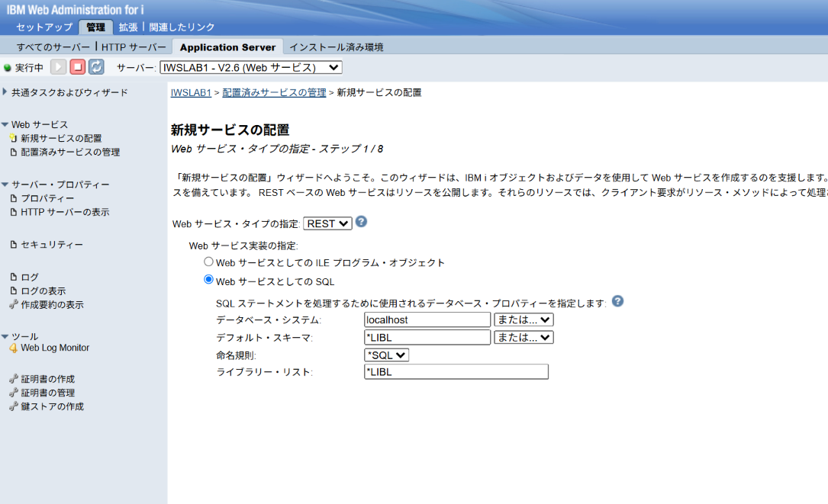Click help icon beside Web service type

click(x=361, y=222)
